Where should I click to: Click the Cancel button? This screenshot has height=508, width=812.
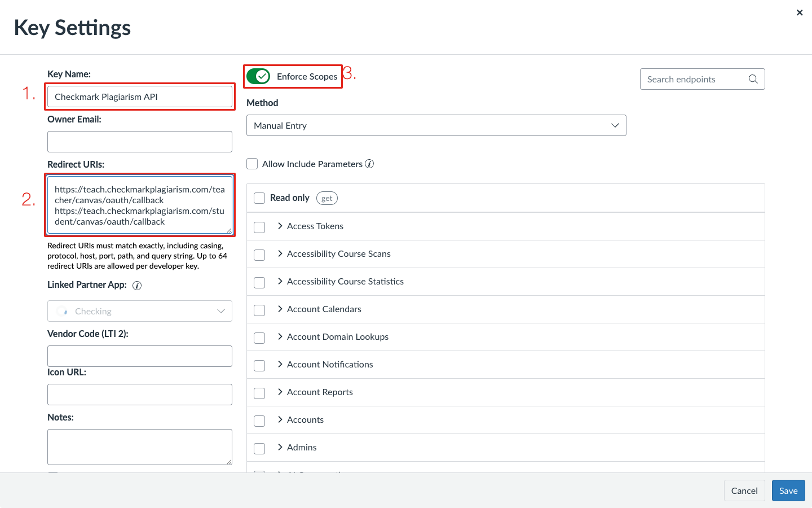coord(744,491)
